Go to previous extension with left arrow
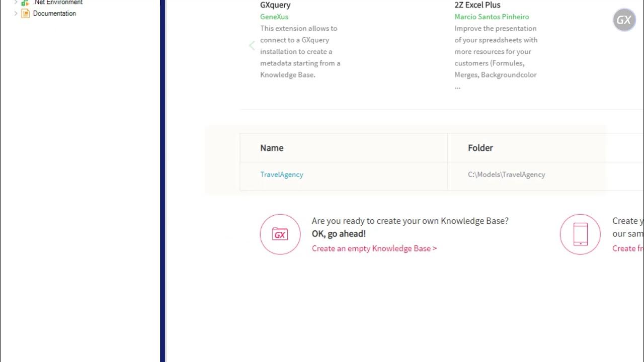The image size is (644, 362). coord(252,46)
